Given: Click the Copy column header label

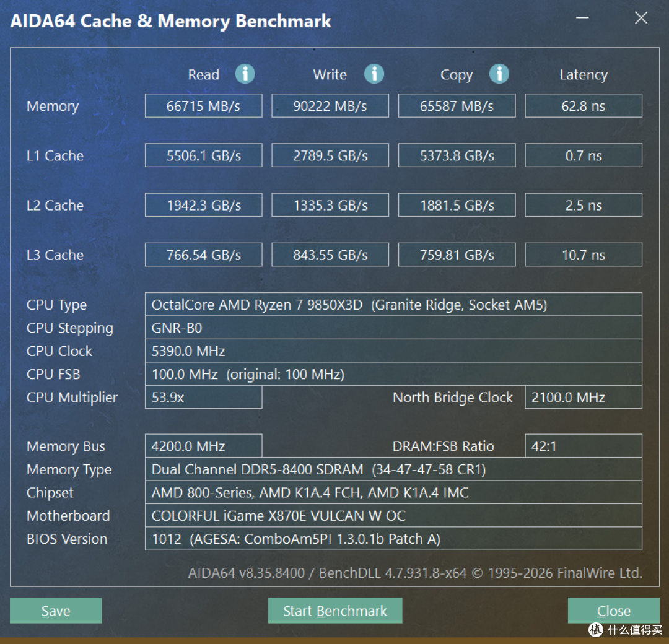Looking at the screenshot, I should click(457, 75).
